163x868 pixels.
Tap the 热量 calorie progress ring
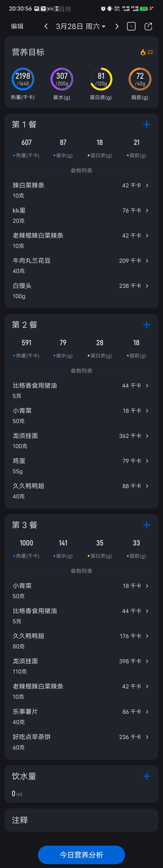click(23, 79)
